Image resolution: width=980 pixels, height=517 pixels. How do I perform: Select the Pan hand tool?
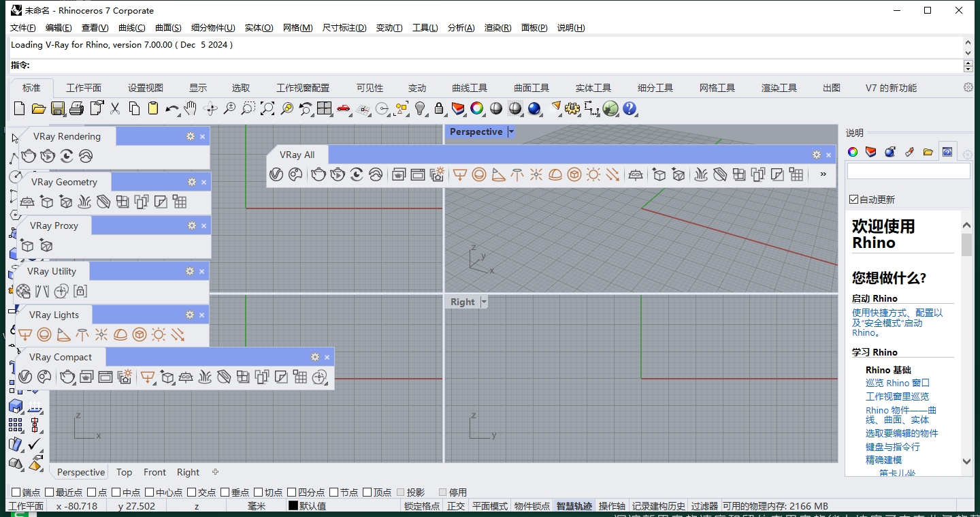191,108
